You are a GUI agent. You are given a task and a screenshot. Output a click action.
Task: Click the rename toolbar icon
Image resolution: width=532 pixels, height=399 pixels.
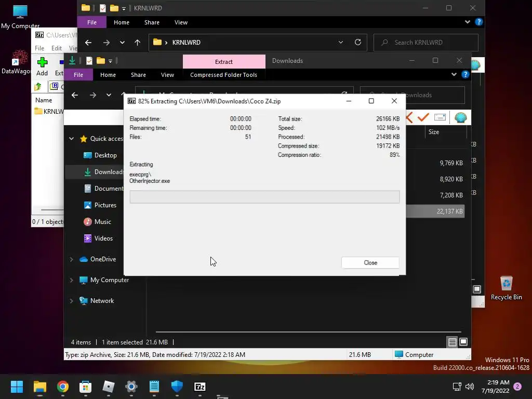440,117
